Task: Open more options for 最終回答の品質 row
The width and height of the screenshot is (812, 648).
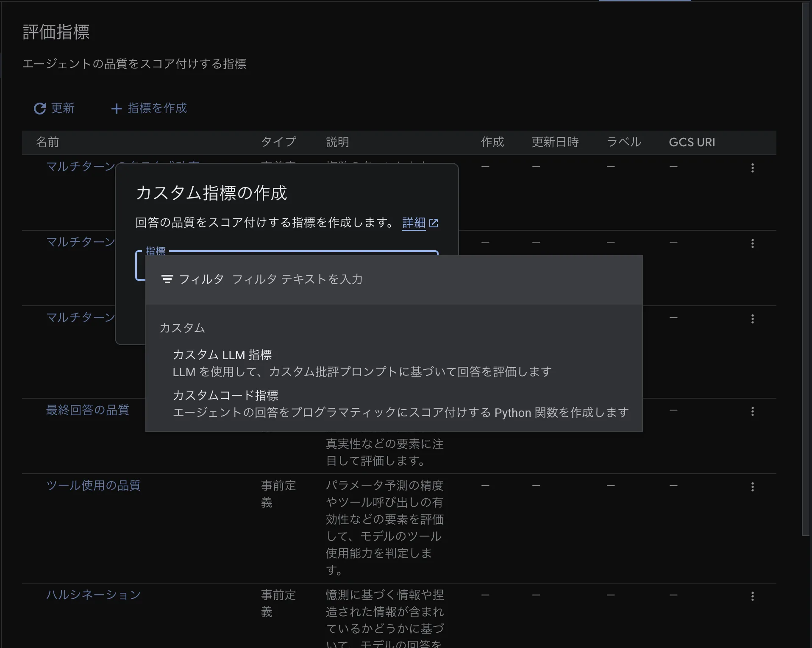Action: click(x=753, y=411)
